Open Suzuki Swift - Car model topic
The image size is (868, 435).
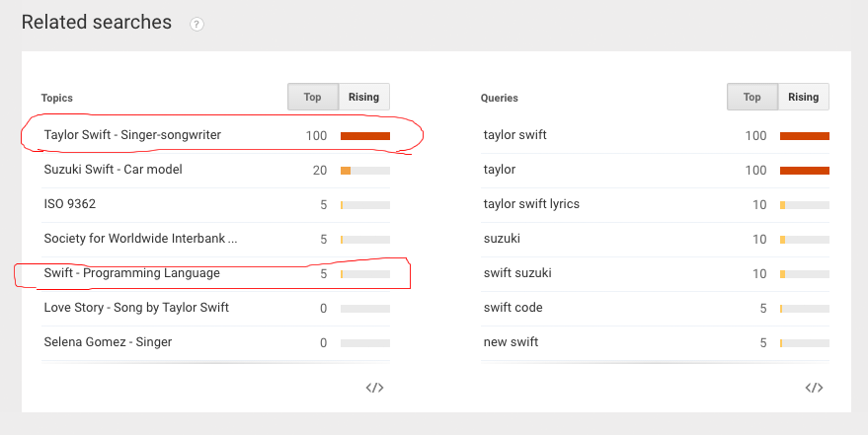pyautogui.click(x=113, y=169)
